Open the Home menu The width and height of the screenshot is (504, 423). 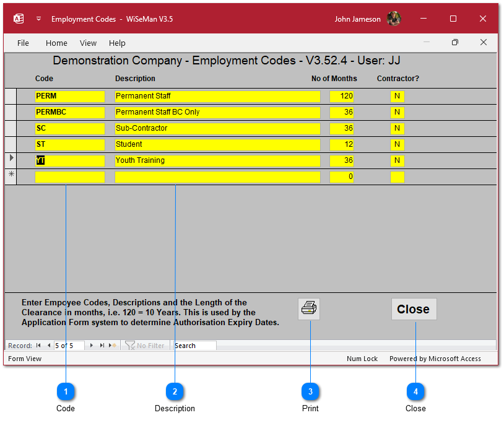point(56,43)
